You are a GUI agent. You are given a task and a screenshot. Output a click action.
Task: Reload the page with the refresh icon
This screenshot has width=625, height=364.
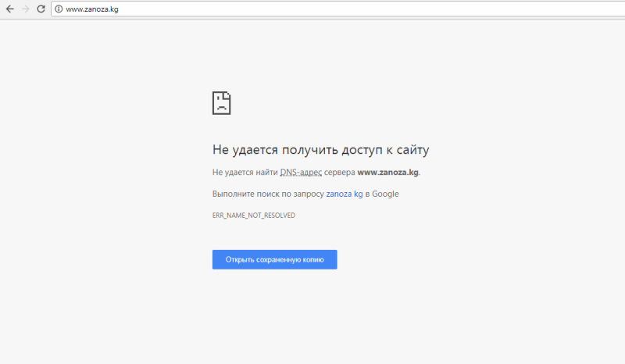[41, 9]
